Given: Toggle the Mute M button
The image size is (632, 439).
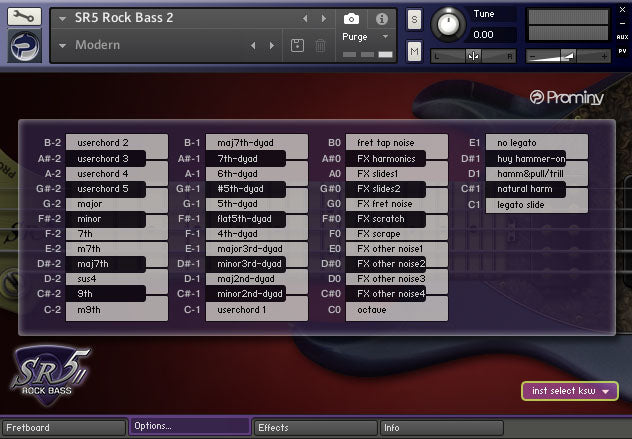Looking at the screenshot, I should tap(414, 51).
